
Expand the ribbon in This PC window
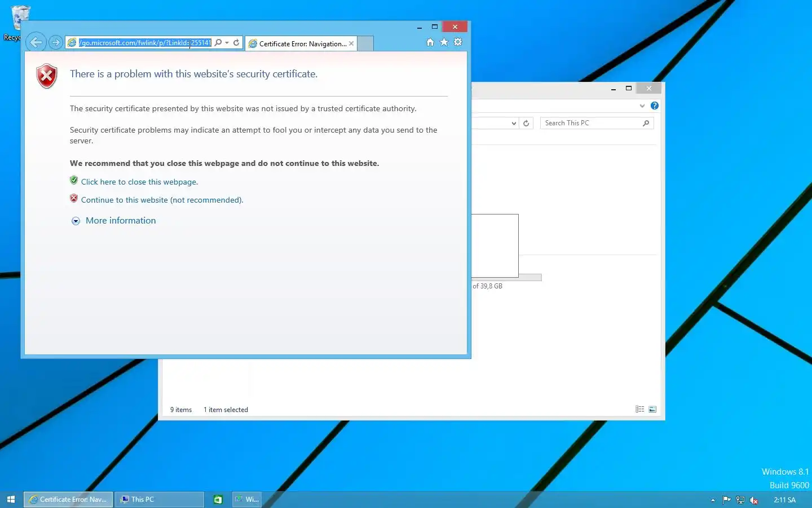pos(642,106)
